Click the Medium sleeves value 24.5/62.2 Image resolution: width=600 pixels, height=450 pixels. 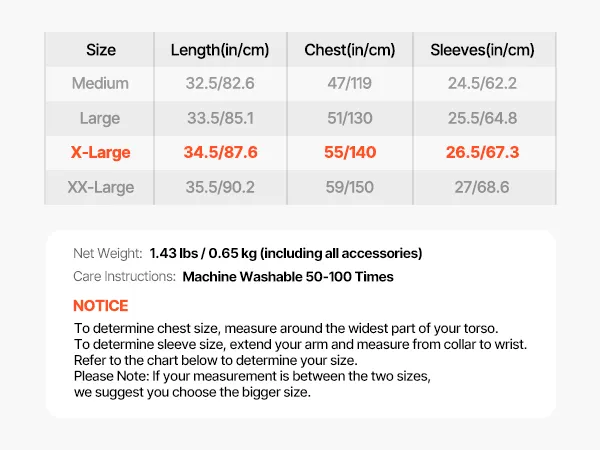[482, 84]
